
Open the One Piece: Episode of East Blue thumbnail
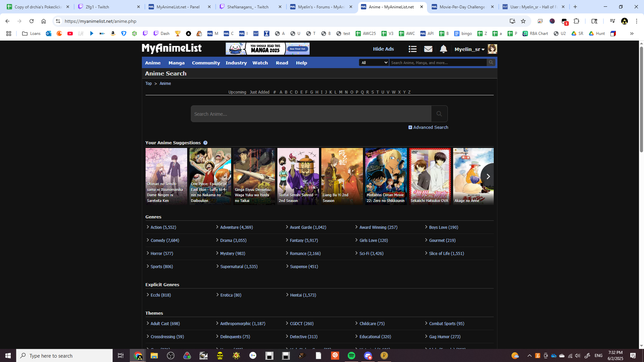210,176
